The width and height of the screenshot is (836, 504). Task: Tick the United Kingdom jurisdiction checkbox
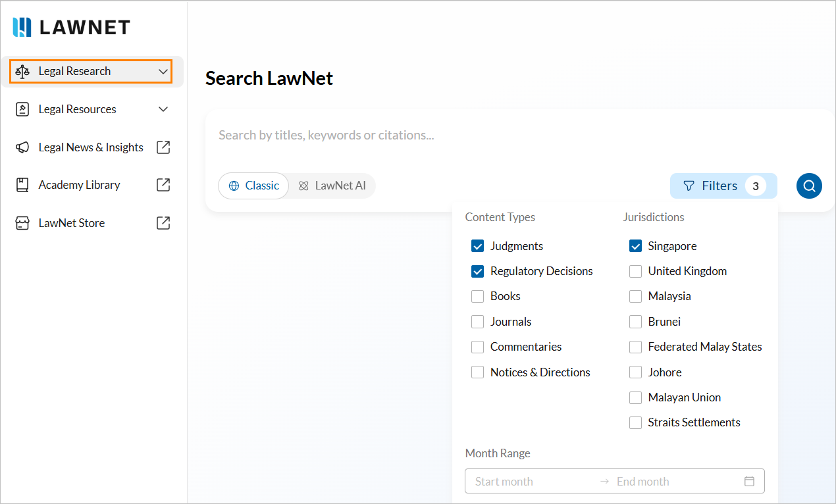tap(635, 271)
